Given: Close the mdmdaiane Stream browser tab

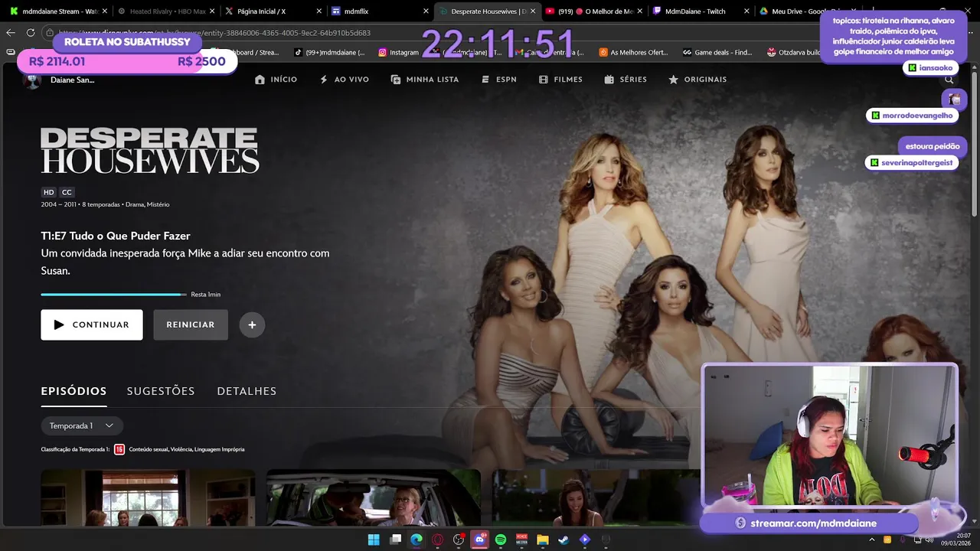Looking at the screenshot, I should pyautogui.click(x=104, y=11).
